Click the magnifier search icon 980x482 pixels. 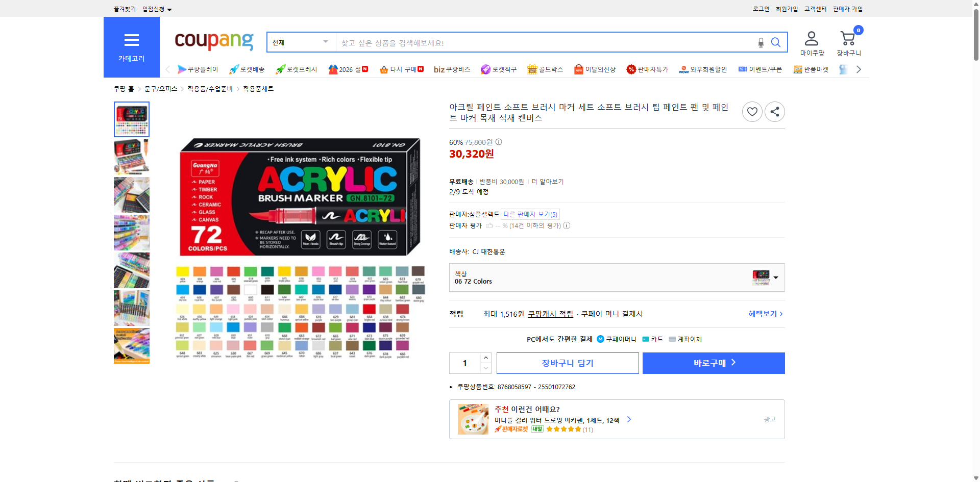click(x=776, y=43)
